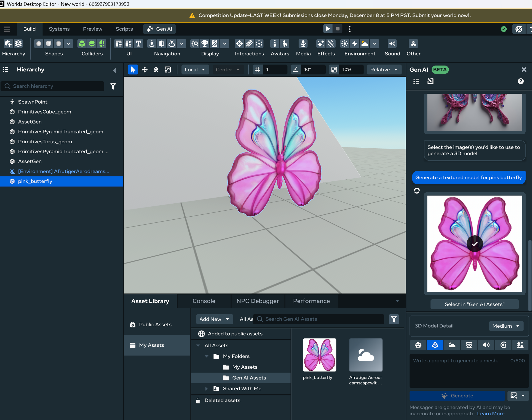Click the pink_butterfly asset thumbnail

319,355
